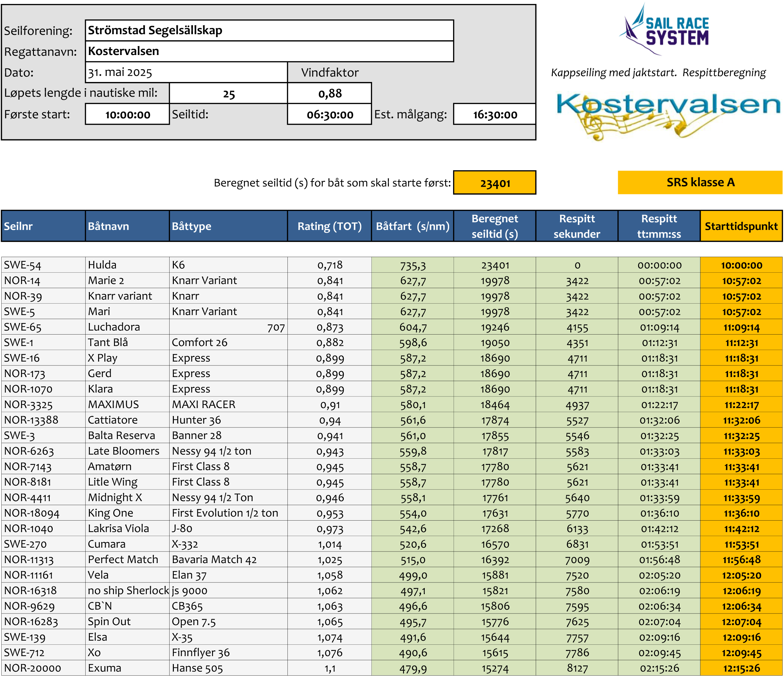Click the Båtnavn column header
Viewport: 784px width, 677px height.
pos(127,226)
